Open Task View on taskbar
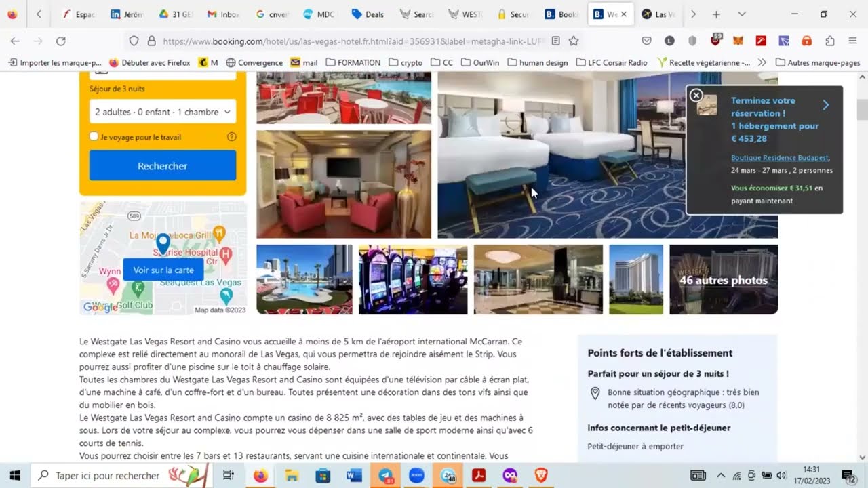Image resolution: width=868 pixels, height=488 pixels. 229,475
